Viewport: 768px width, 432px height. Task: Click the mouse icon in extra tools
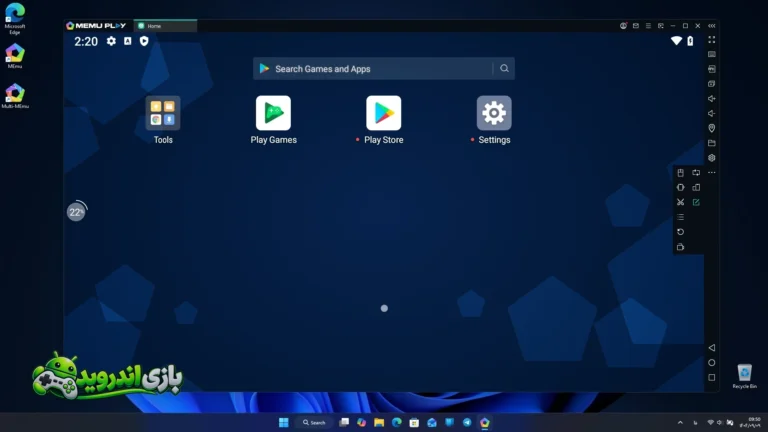click(x=680, y=172)
